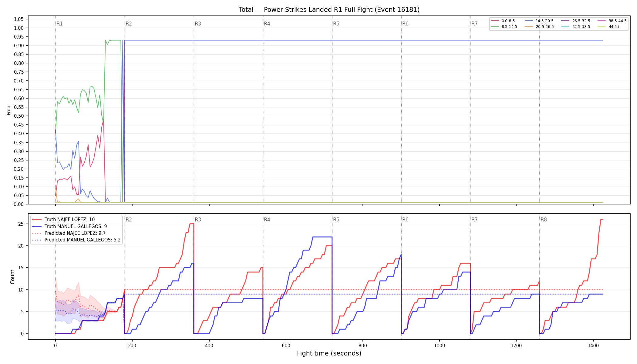The height and width of the screenshot is (364, 637).
Task: Click the R4 round label in probability chart
Action: [x=267, y=24]
